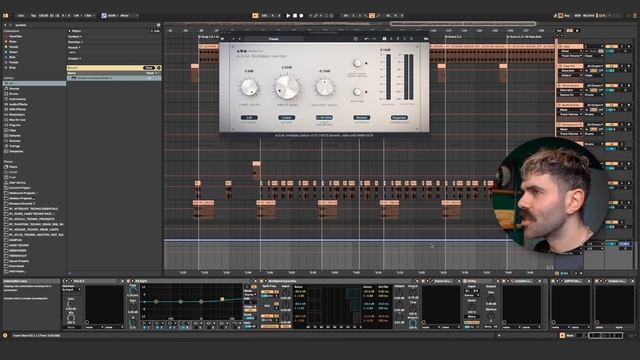Open Packs under Places
The height and width of the screenshot is (360, 640).
point(13,167)
